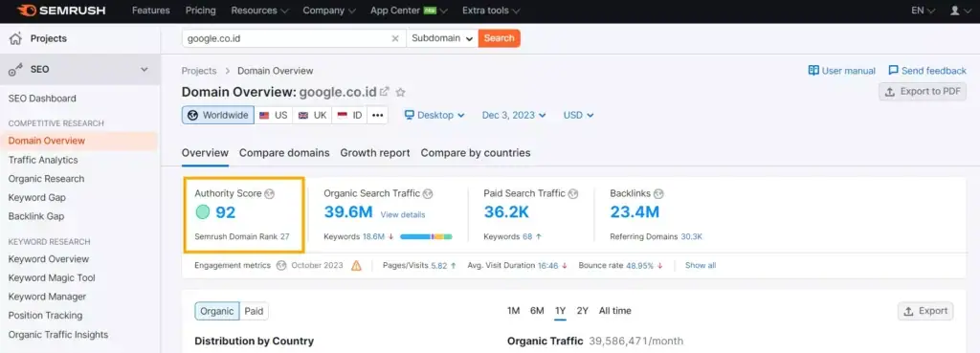
Task: Select UK database toggle
Action: click(x=313, y=115)
